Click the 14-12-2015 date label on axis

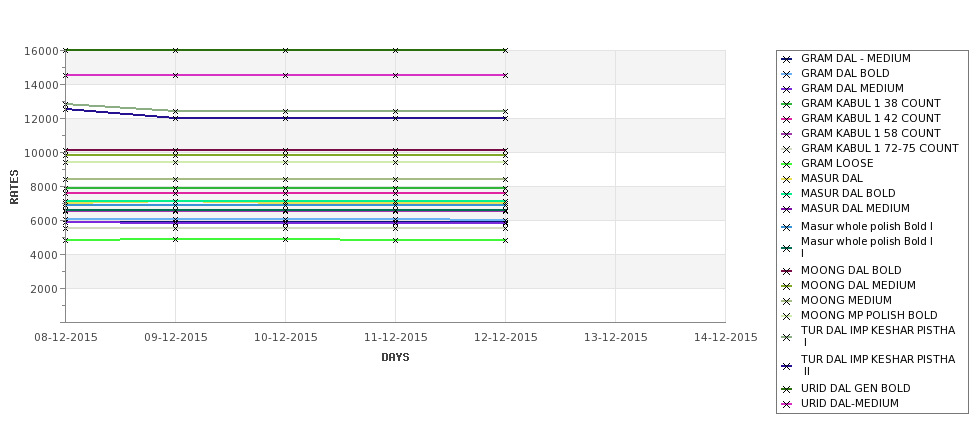tap(726, 338)
